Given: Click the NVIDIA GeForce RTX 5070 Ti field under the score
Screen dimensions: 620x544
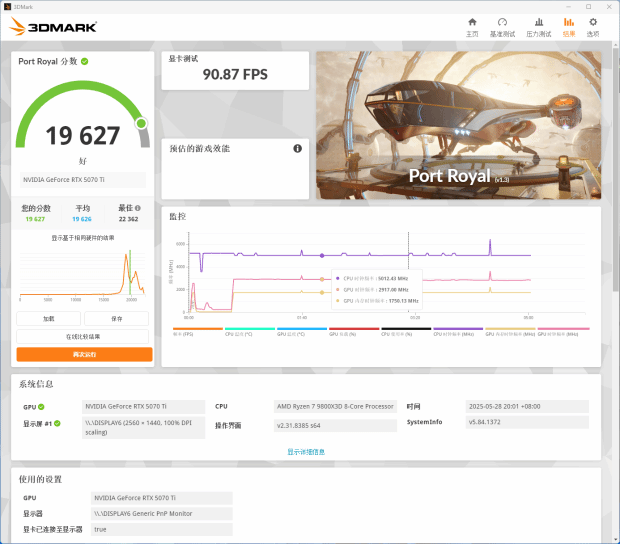Looking at the screenshot, I should coord(83,179).
